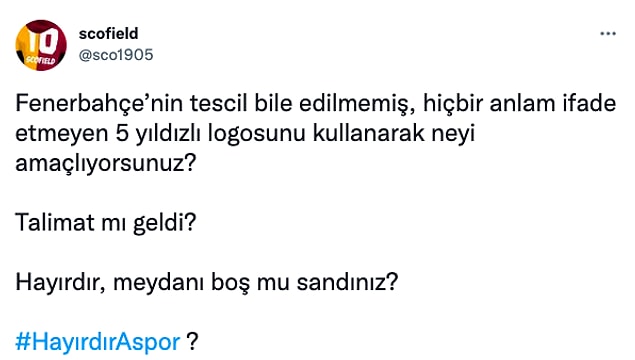Screen dimensions: 635x360
Task: Click the word 'hiçbir' in the first line
Action: pyautogui.click(x=453, y=103)
